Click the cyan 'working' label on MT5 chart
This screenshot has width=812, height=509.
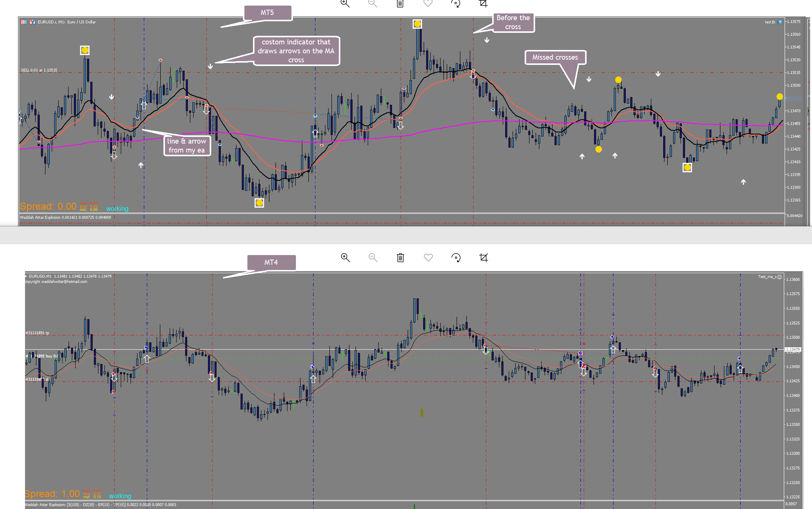coord(117,208)
